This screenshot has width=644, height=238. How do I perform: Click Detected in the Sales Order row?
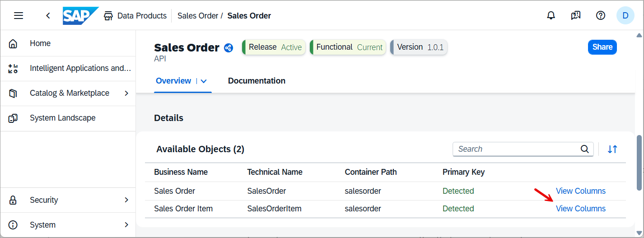coord(458,191)
